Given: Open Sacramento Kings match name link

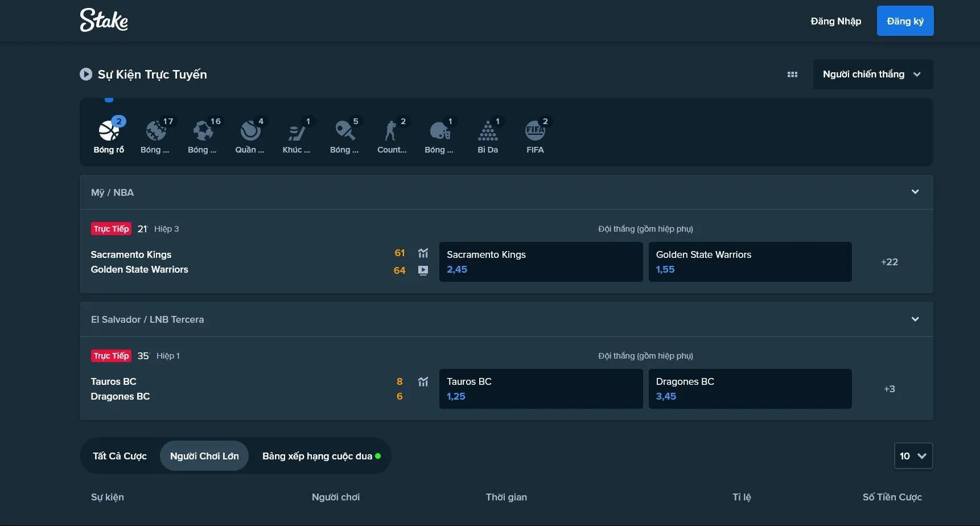Looking at the screenshot, I should (131, 254).
